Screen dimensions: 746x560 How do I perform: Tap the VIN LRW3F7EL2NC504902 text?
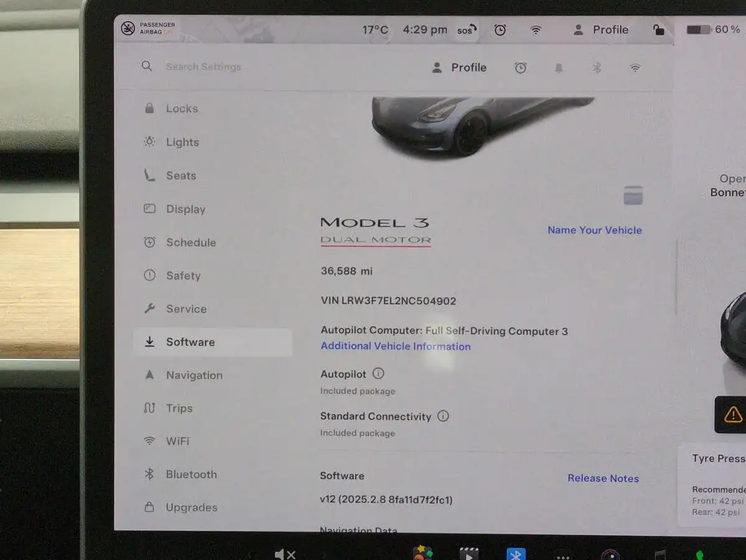(388, 301)
